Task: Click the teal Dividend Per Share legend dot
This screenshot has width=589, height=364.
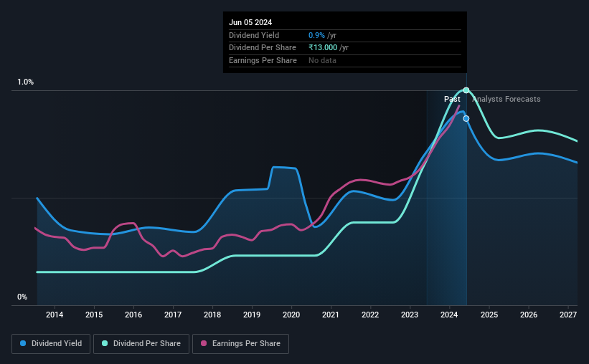Action: point(105,343)
